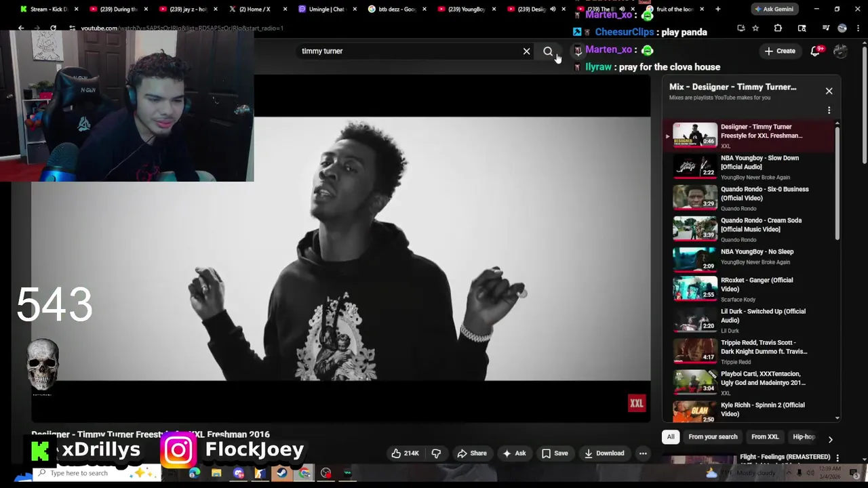Dislike the video

[436, 453]
